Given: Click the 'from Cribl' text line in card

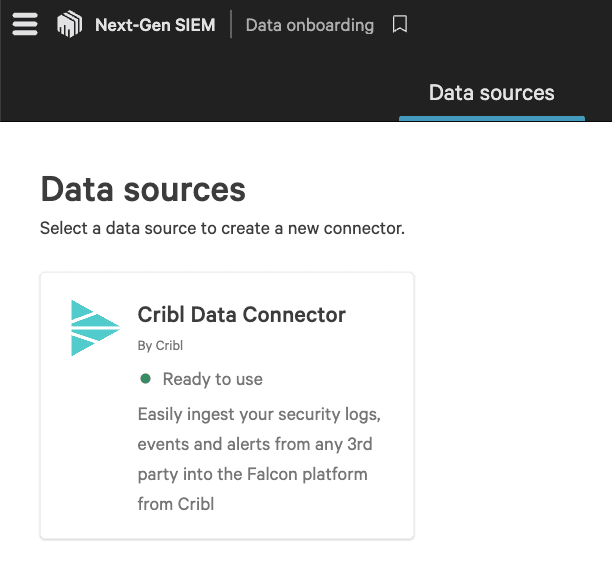Looking at the screenshot, I should (176, 503).
